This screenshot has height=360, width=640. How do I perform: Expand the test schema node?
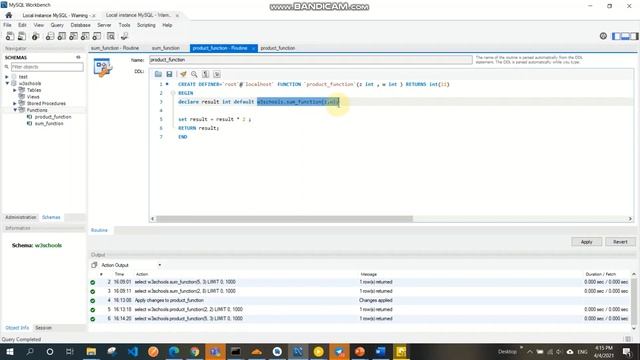tap(7, 77)
